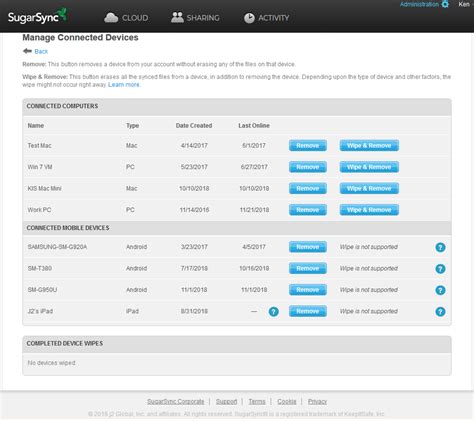
Task: Click the Administration gear icon
Action: tap(445, 4)
